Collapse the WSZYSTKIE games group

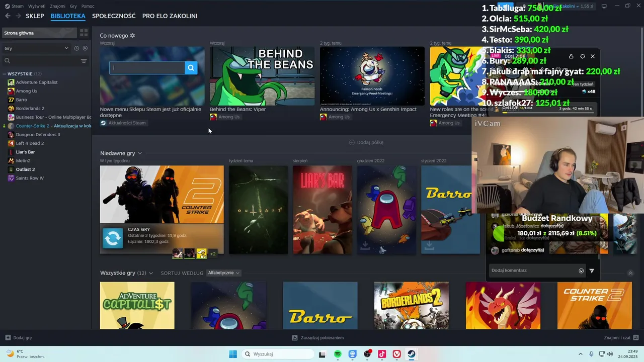click(5, 74)
